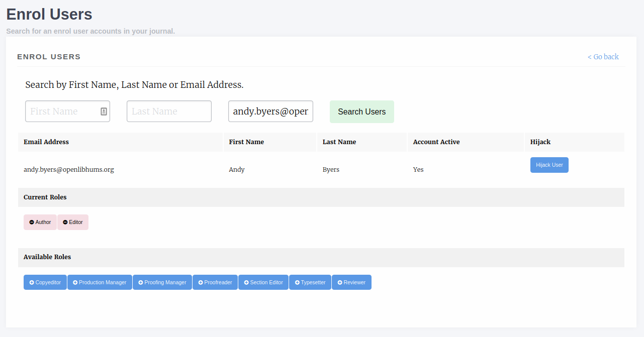Focus the First Name search field
Image resolution: width=644 pixels, height=337 pixels.
coord(61,111)
